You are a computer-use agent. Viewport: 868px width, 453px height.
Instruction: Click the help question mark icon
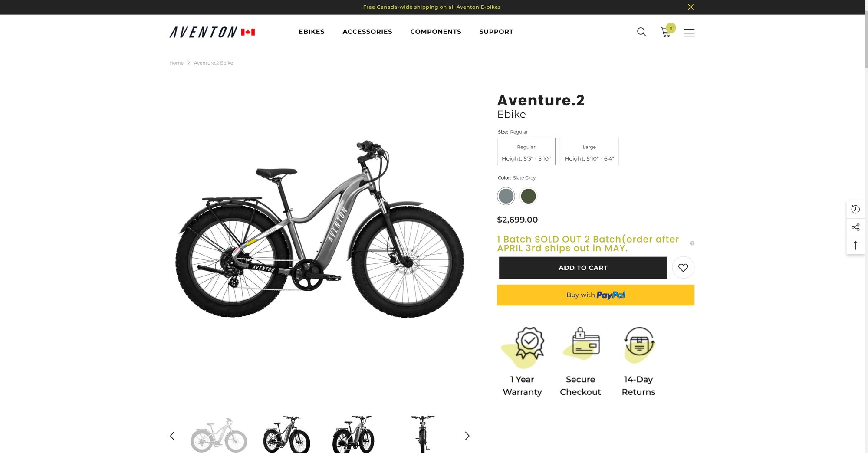point(692,243)
